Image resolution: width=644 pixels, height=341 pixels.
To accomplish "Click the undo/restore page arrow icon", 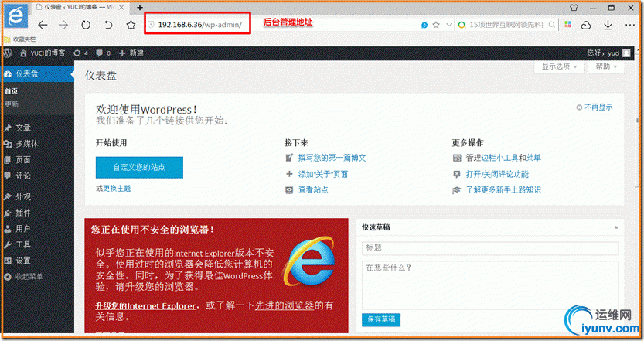I will (x=108, y=25).
